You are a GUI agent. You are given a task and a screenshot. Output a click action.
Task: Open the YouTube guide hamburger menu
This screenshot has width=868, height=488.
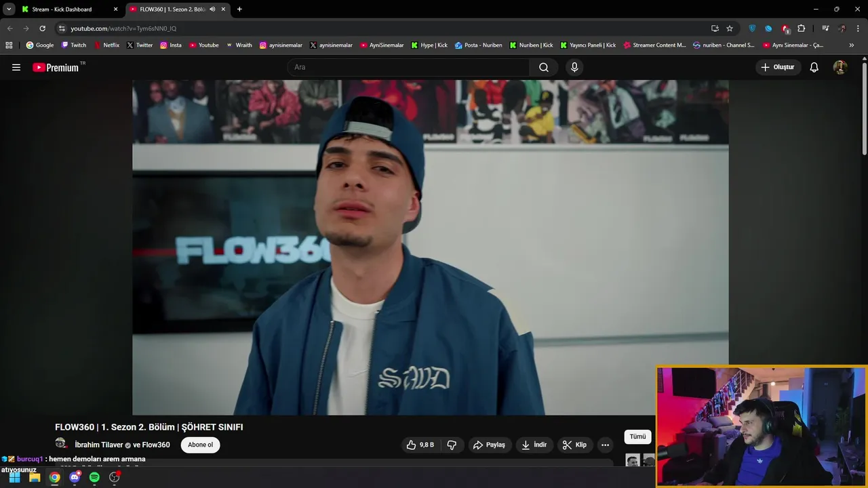(16, 67)
